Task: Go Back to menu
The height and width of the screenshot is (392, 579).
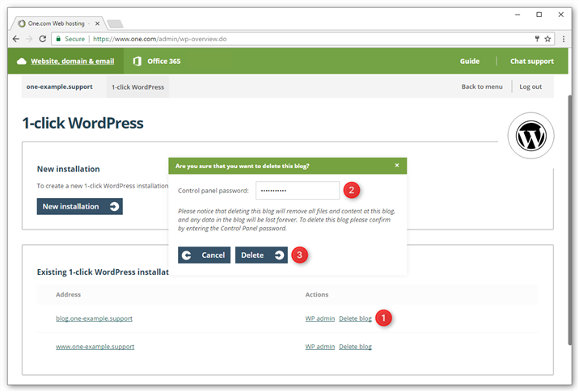Action: pos(482,86)
